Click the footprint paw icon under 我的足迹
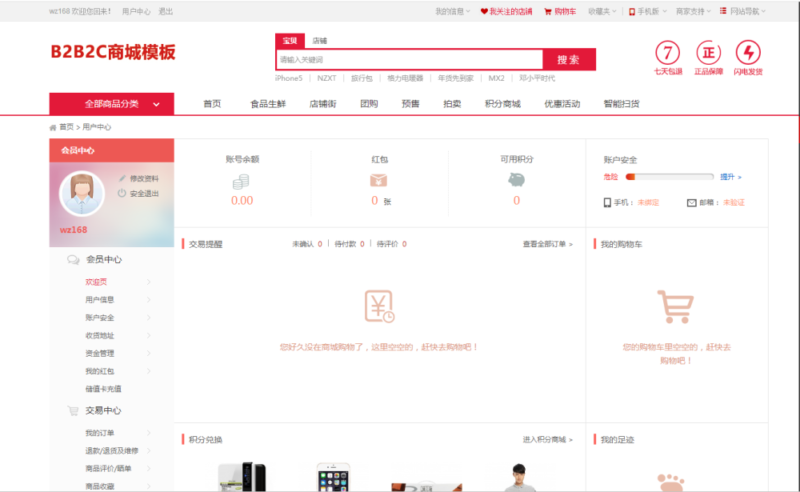The image size is (800, 492). tap(670, 482)
